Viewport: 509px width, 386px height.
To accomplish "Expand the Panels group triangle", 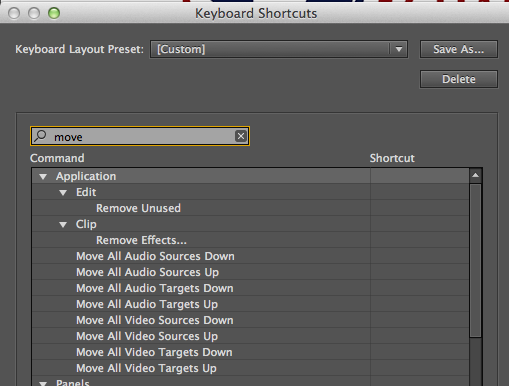I will 43,383.
